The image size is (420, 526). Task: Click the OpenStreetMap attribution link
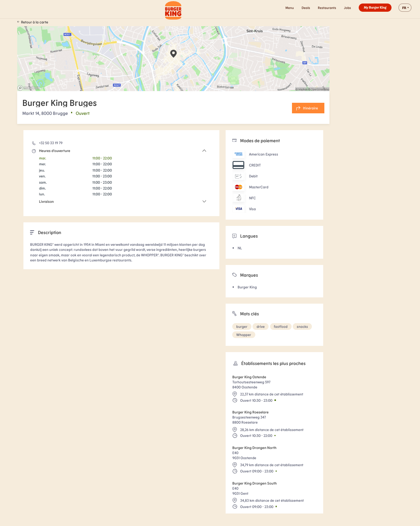click(x=320, y=89)
